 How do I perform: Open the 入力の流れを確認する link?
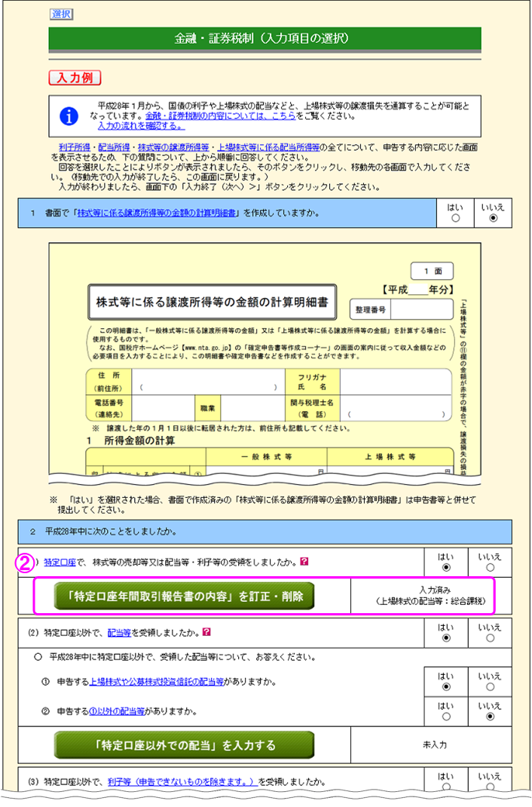click(142, 126)
